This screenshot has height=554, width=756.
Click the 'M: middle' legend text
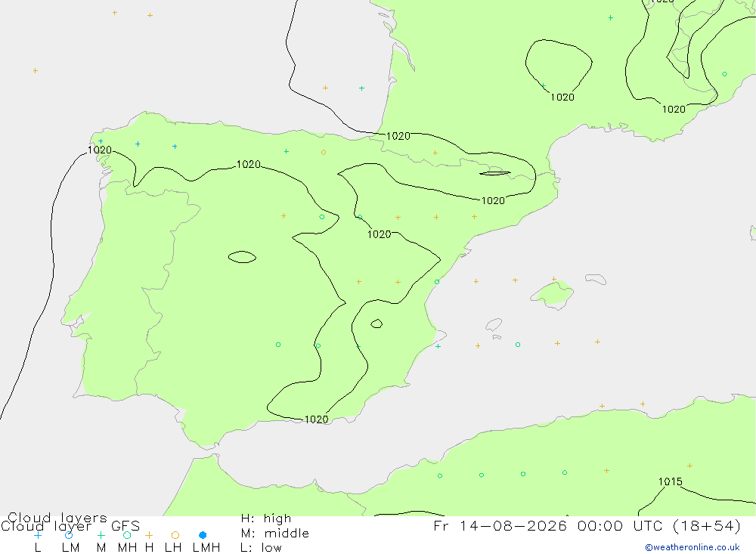[x=275, y=534]
